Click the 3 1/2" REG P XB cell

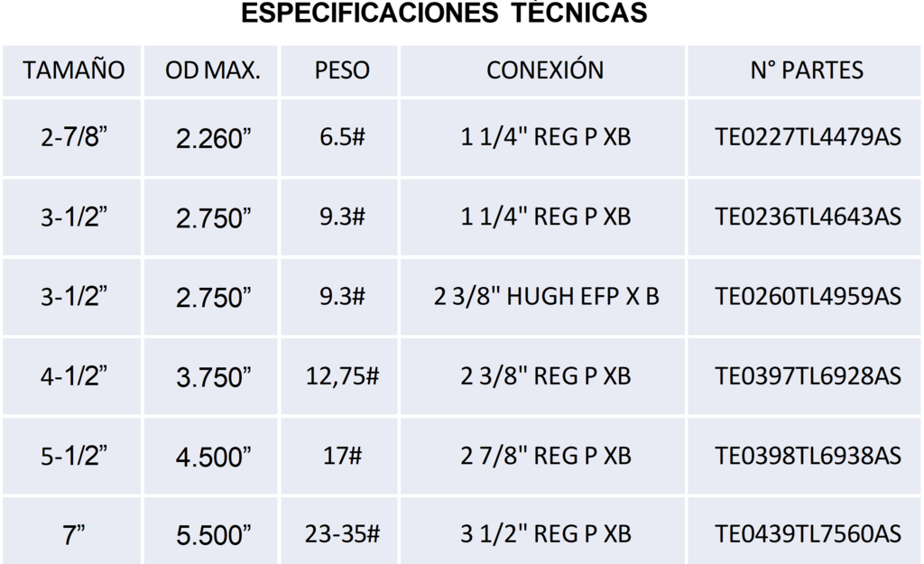tap(546, 533)
